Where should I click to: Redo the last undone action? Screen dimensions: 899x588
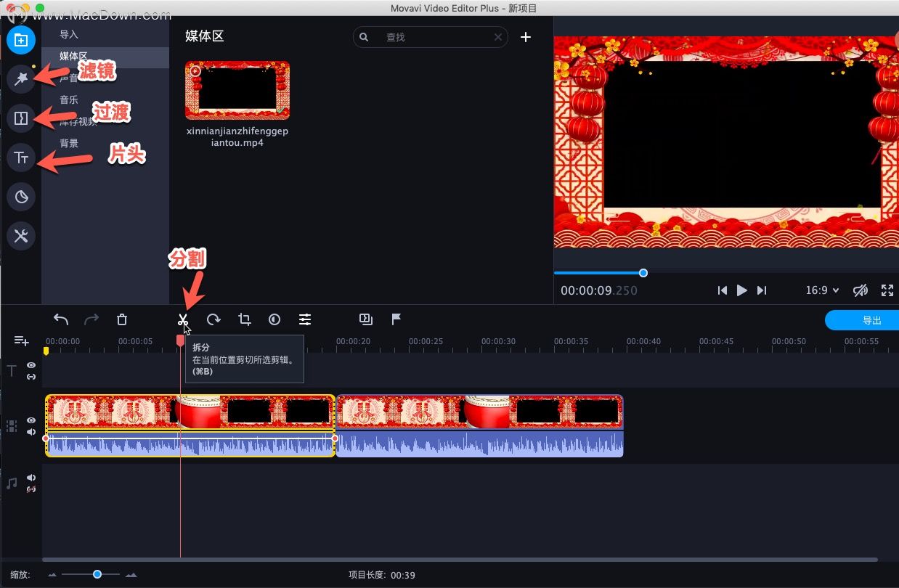(91, 319)
